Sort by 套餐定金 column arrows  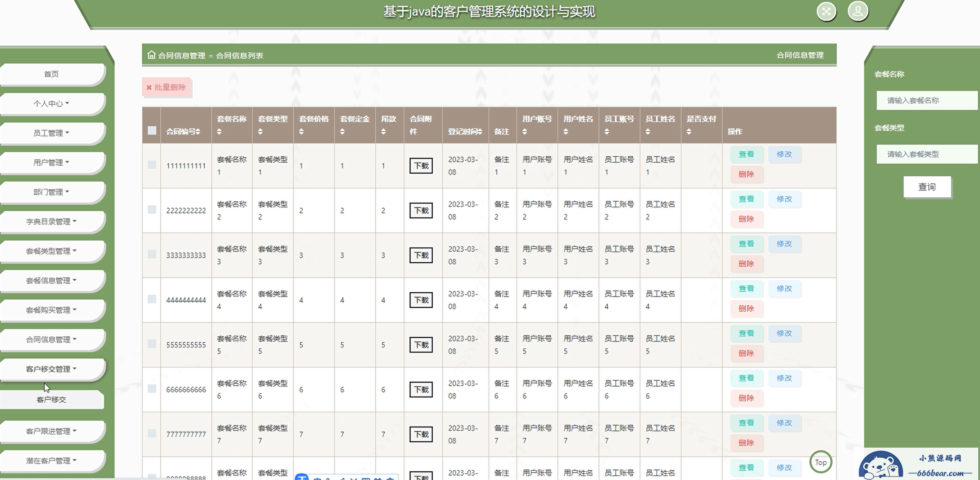pyautogui.click(x=342, y=132)
